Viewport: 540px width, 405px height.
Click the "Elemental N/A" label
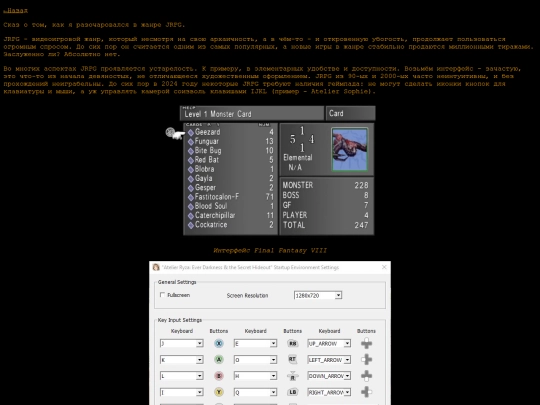(298, 163)
